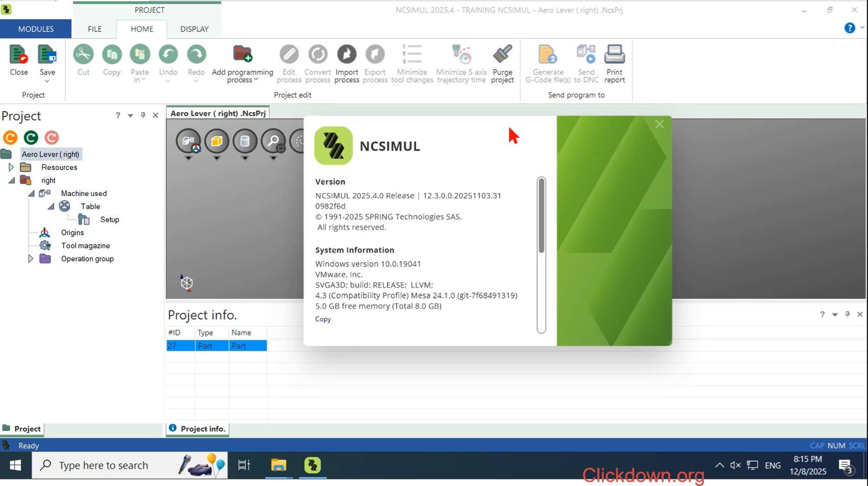Click the About dialog vertical scrollbar

pos(541,215)
